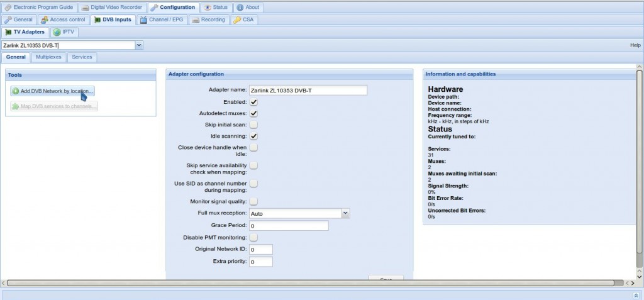Screen dimensions: 644x300
Task: Click the scroll down arrow of the vertical scrollbar
Action: [639, 277]
